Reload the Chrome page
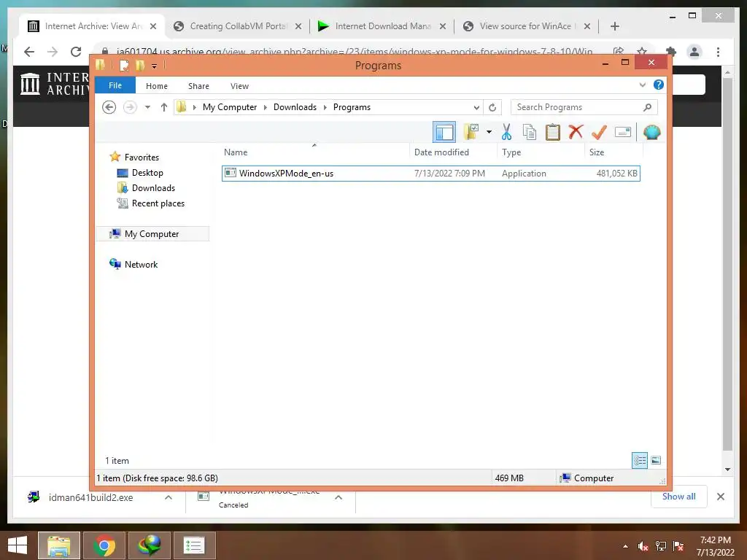 76,52
